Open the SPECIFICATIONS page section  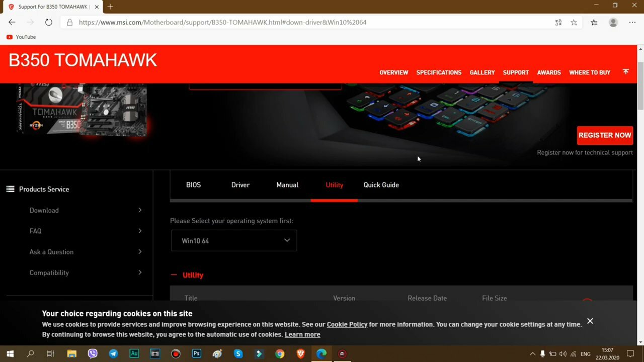click(439, 72)
